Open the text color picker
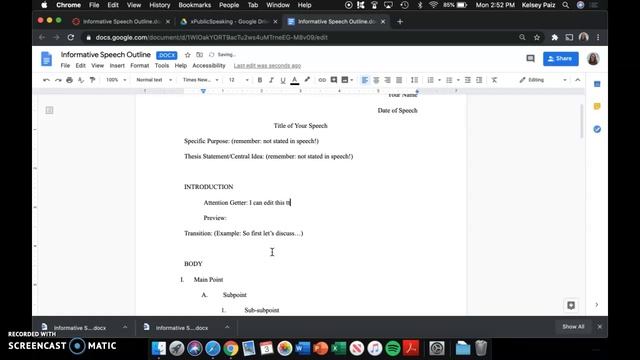 tap(294, 80)
